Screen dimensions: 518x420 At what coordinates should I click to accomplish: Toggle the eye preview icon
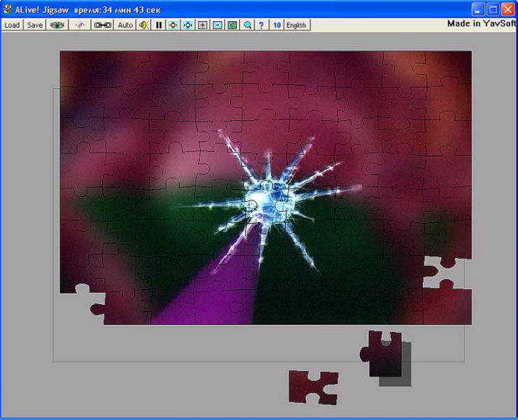[57, 25]
